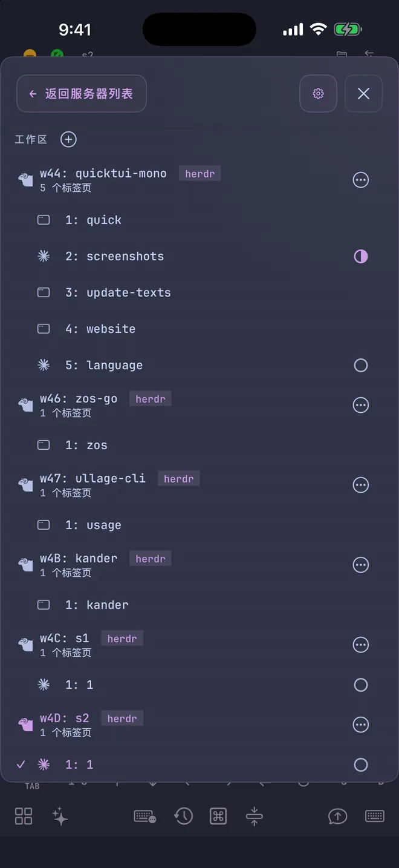Add a new workspace with plus icon
Image resolution: width=399 pixels, height=868 pixels.
68,139
